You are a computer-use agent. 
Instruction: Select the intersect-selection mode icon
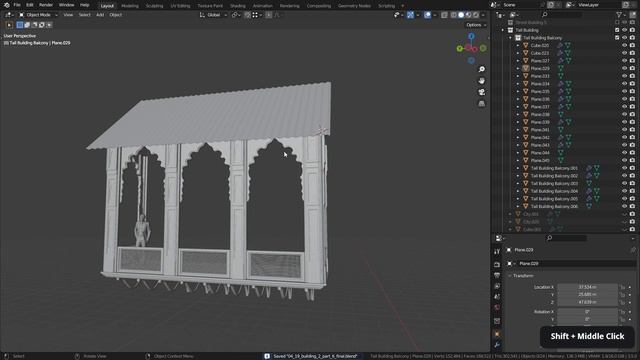click(x=49, y=25)
